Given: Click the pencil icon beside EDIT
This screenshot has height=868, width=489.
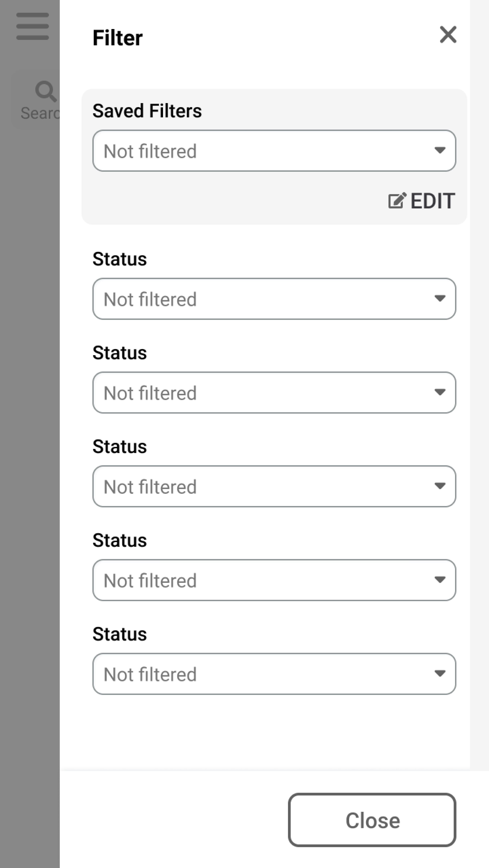Looking at the screenshot, I should click(397, 201).
